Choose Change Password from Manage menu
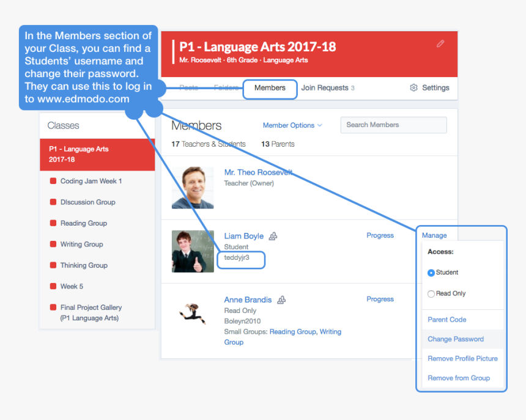This screenshot has width=526, height=420. coord(456,339)
